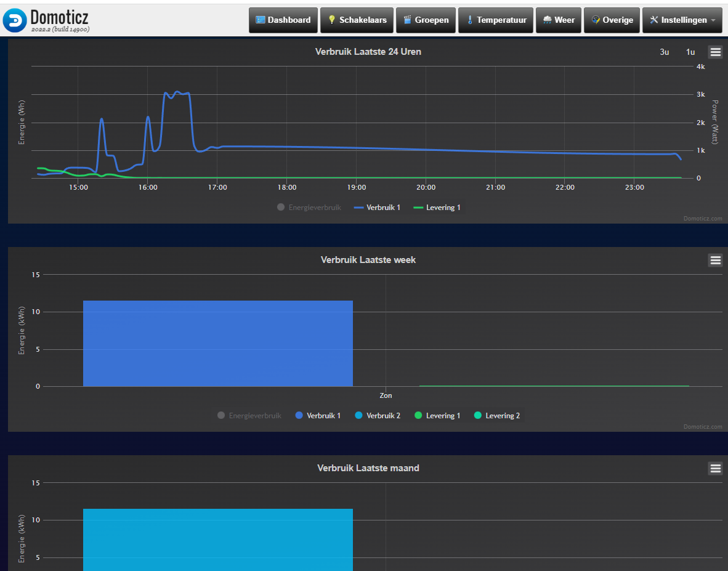This screenshot has width=728, height=571.
Task: Go to the Schakelaars tab
Action: [x=357, y=20]
